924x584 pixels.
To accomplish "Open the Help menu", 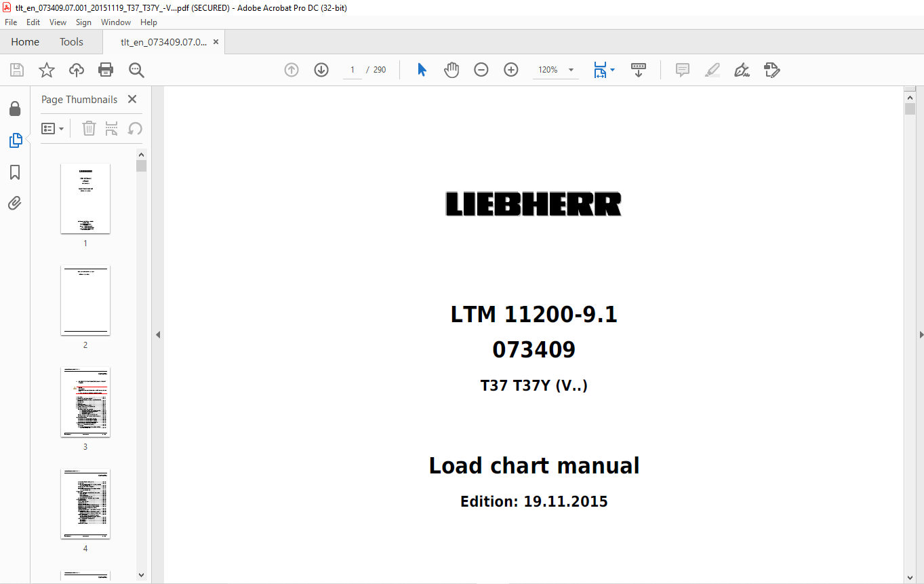I will pos(148,22).
